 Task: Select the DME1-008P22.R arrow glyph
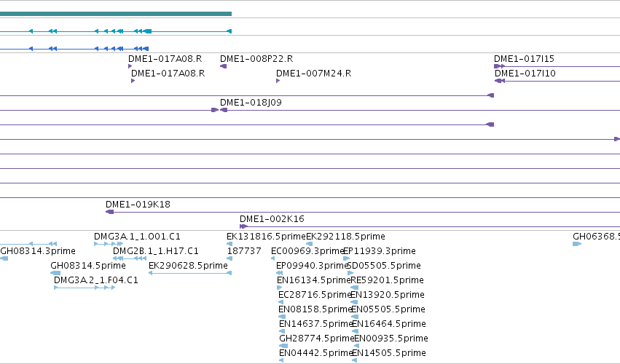[x=224, y=66]
